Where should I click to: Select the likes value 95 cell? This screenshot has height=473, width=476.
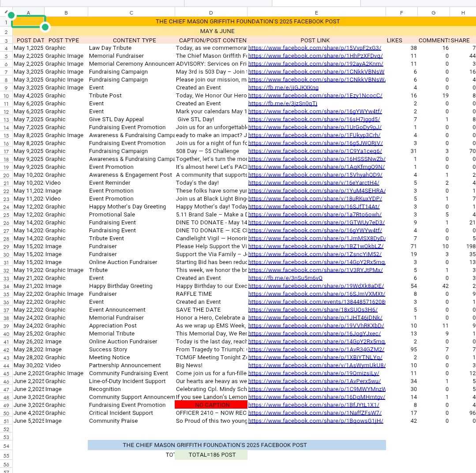(401, 349)
